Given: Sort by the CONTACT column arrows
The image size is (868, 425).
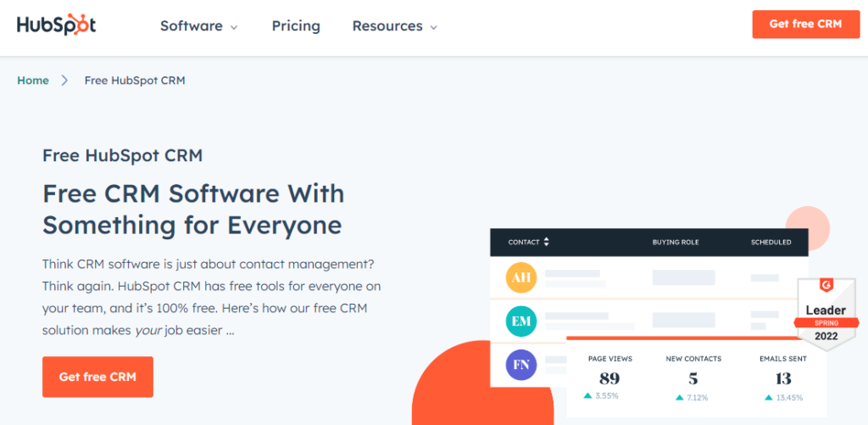Looking at the screenshot, I should [x=547, y=242].
